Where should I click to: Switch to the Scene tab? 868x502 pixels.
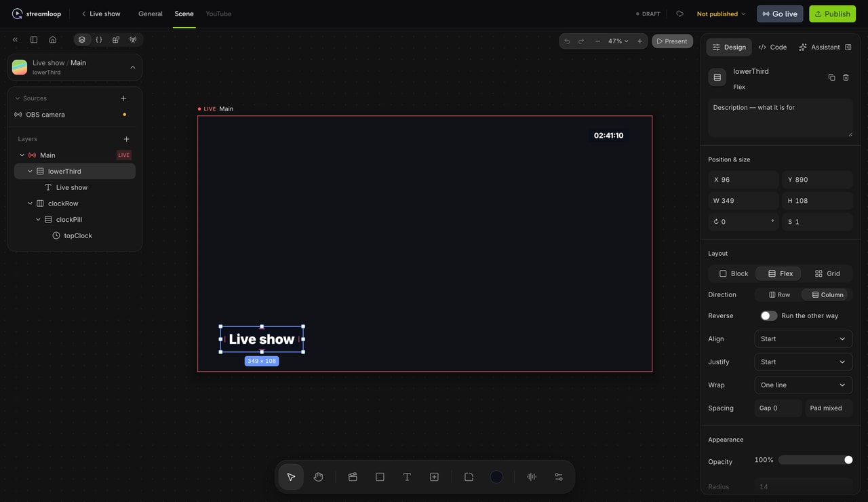pos(184,14)
